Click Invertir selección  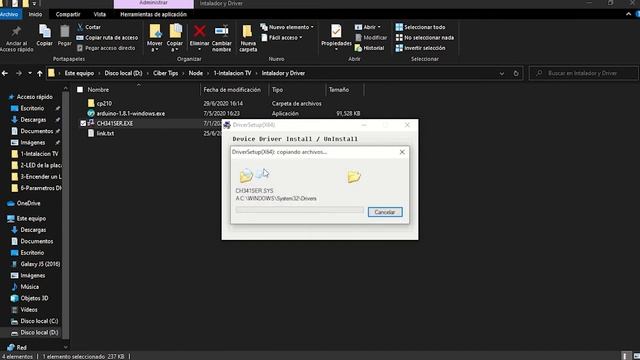coord(420,48)
